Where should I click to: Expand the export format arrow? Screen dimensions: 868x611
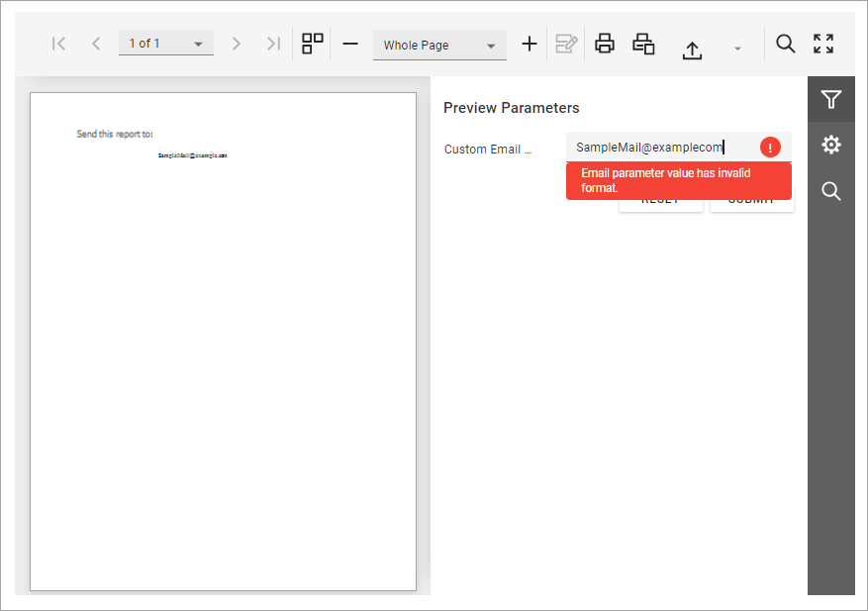pos(737,49)
